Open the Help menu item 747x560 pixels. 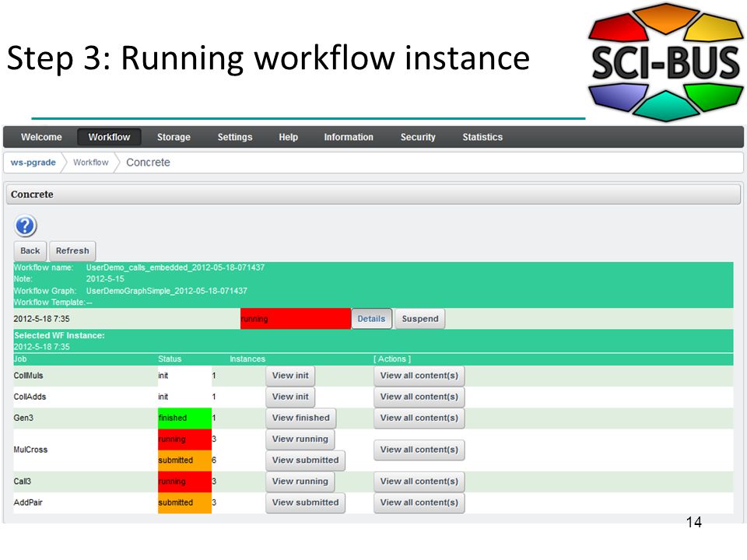click(x=288, y=137)
